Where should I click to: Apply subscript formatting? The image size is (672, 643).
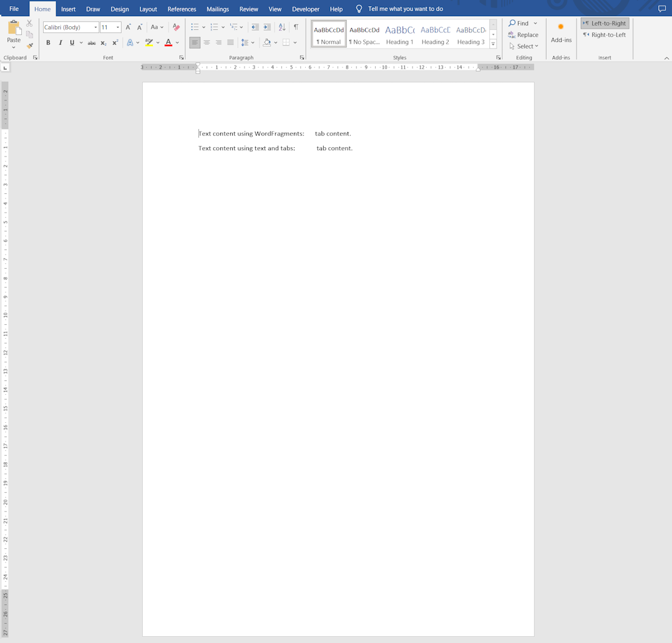click(104, 42)
